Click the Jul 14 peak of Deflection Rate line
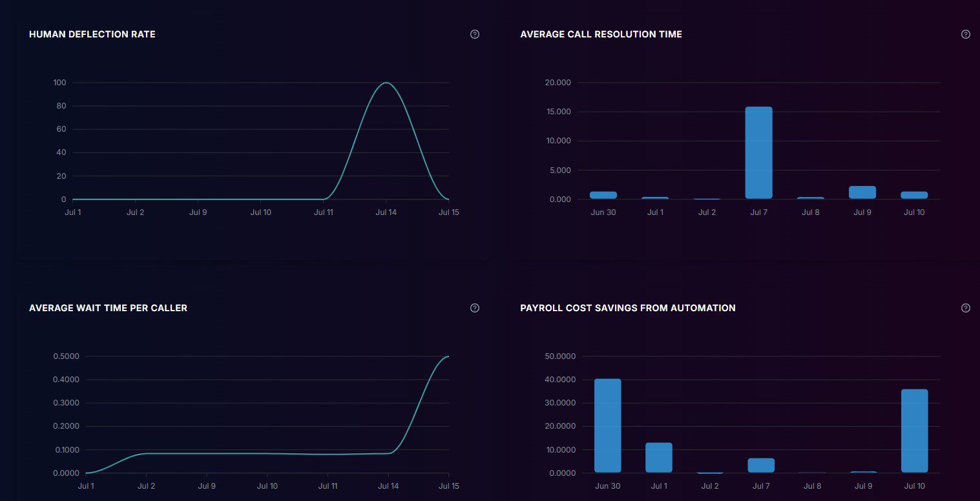Screen dimensions: 980x501 tap(386, 83)
